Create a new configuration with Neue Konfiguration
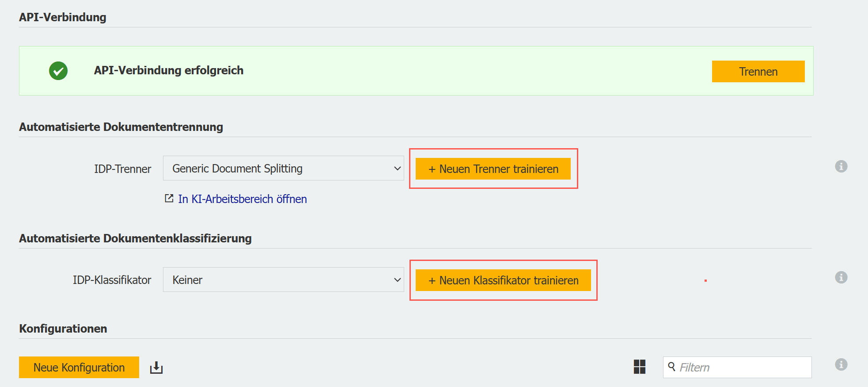The width and height of the screenshot is (868, 387). (x=79, y=368)
